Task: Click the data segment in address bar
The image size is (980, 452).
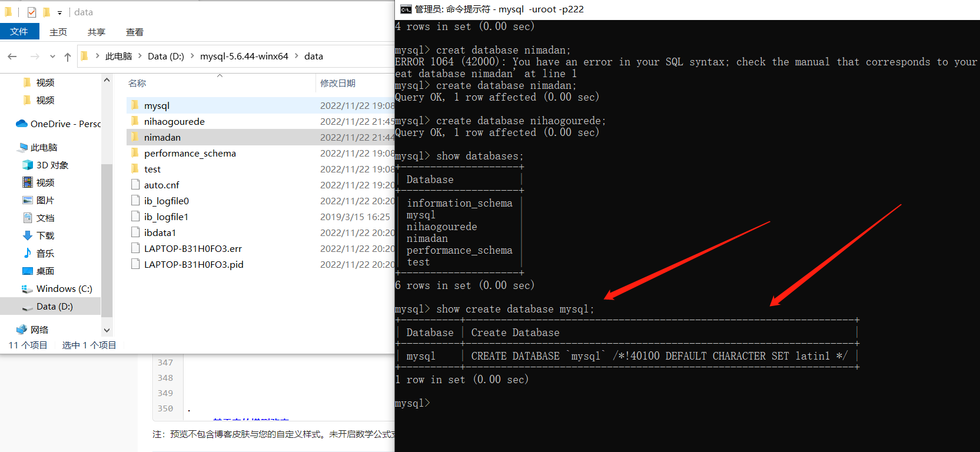Action: pyautogui.click(x=314, y=56)
